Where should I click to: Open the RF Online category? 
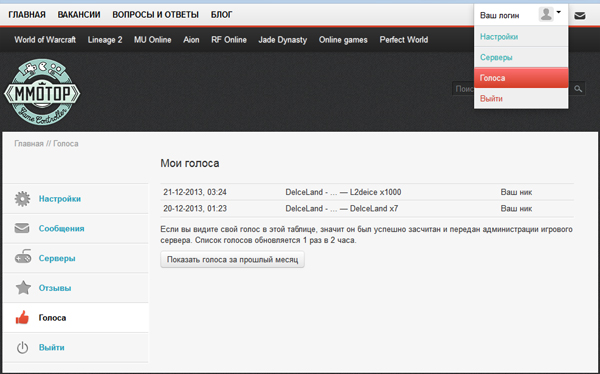[x=229, y=40]
